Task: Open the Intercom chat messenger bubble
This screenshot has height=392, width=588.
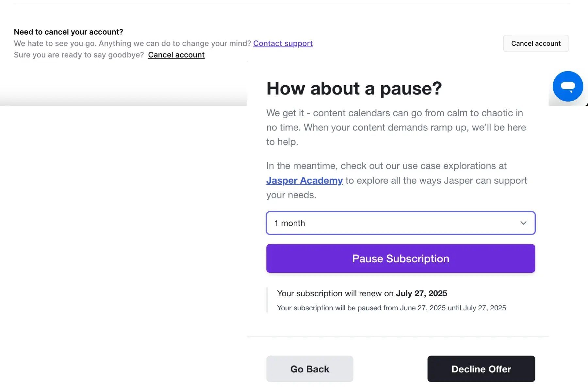Action: tap(567, 86)
